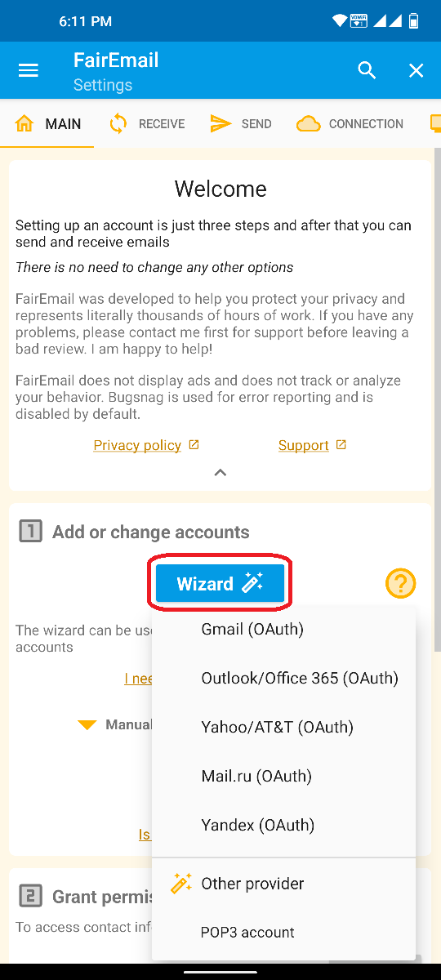Viewport: 441px width, 980px height.
Task: Tap the yellow question mark help icon
Action: [400, 584]
